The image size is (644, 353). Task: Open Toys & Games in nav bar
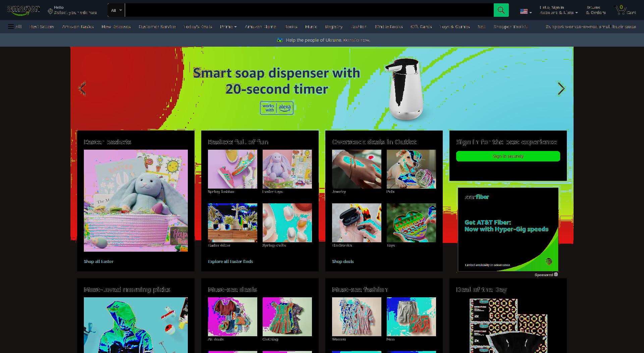454,27
